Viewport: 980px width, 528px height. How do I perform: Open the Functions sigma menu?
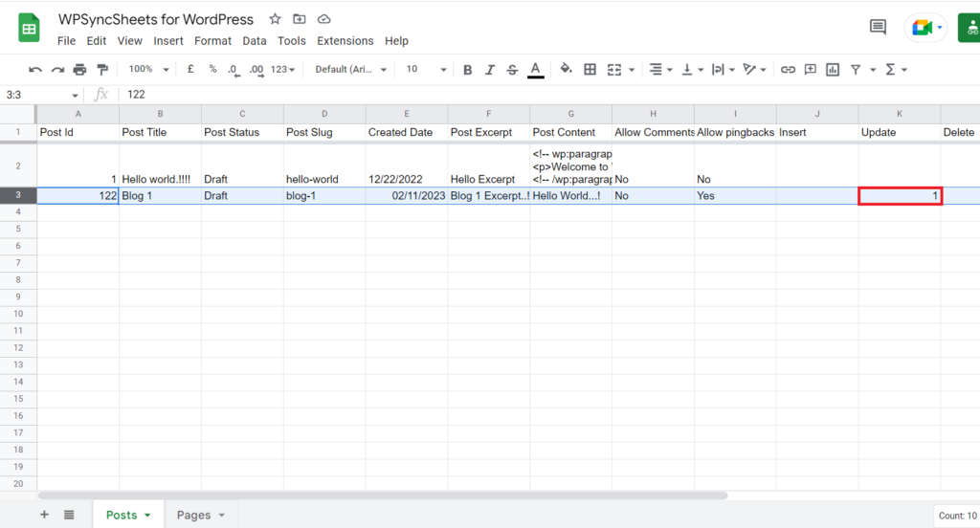[x=896, y=70]
